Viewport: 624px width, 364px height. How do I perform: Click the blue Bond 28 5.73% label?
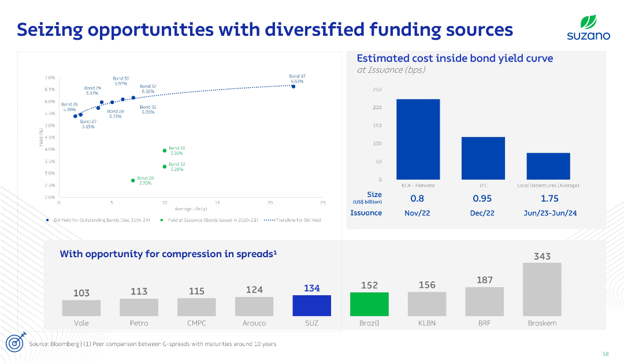116,114
